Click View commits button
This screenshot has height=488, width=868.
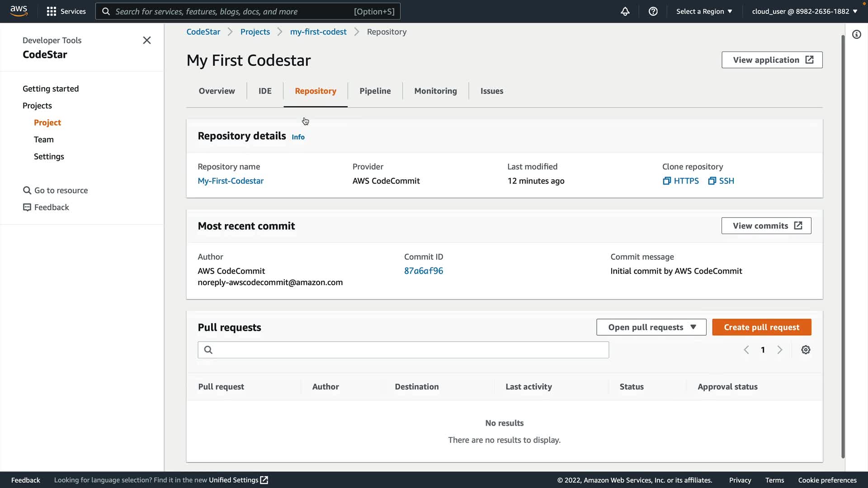[766, 225]
